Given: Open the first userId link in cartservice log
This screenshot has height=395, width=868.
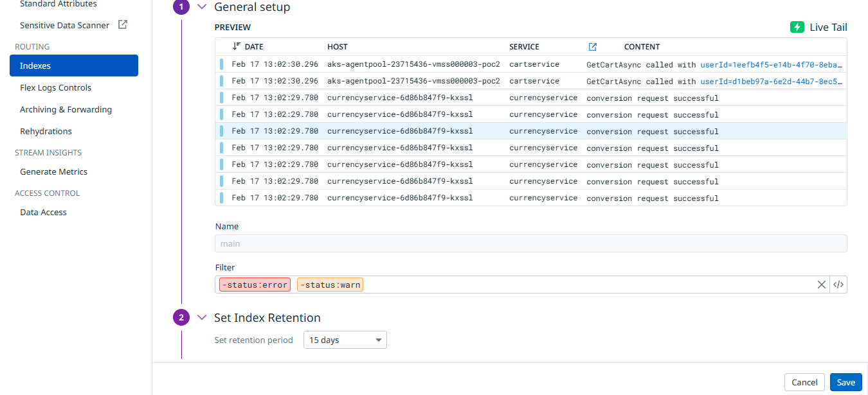Looking at the screenshot, I should coord(770,64).
